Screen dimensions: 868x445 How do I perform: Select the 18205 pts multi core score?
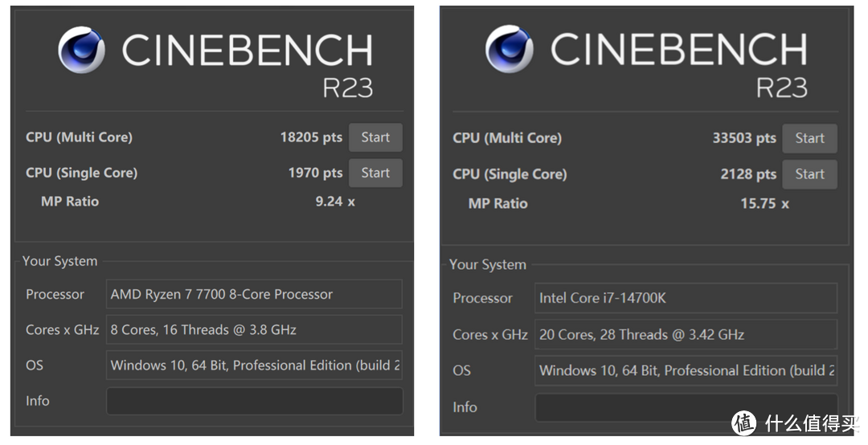pyautogui.click(x=311, y=137)
